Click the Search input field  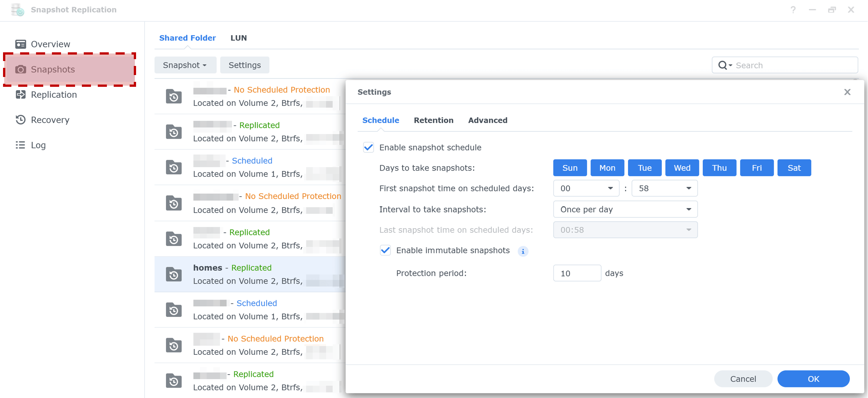pyautogui.click(x=785, y=65)
